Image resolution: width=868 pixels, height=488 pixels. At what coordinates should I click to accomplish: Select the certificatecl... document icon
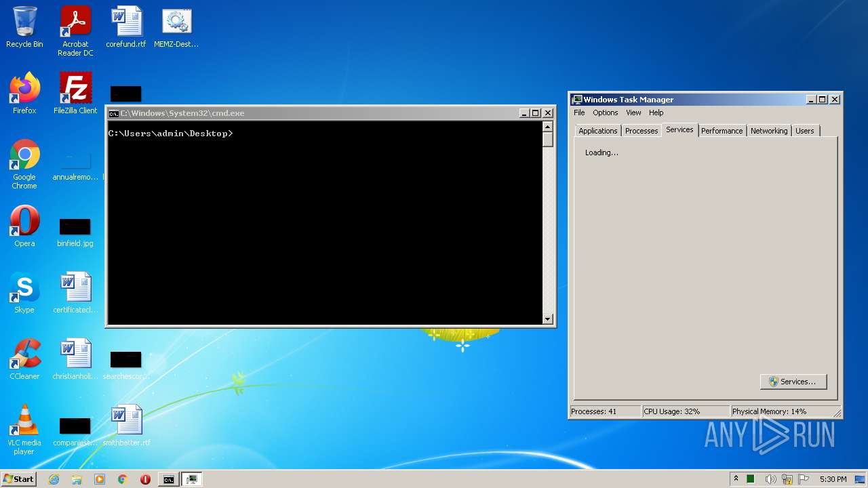pyautogui.click(x=75, y=293)
